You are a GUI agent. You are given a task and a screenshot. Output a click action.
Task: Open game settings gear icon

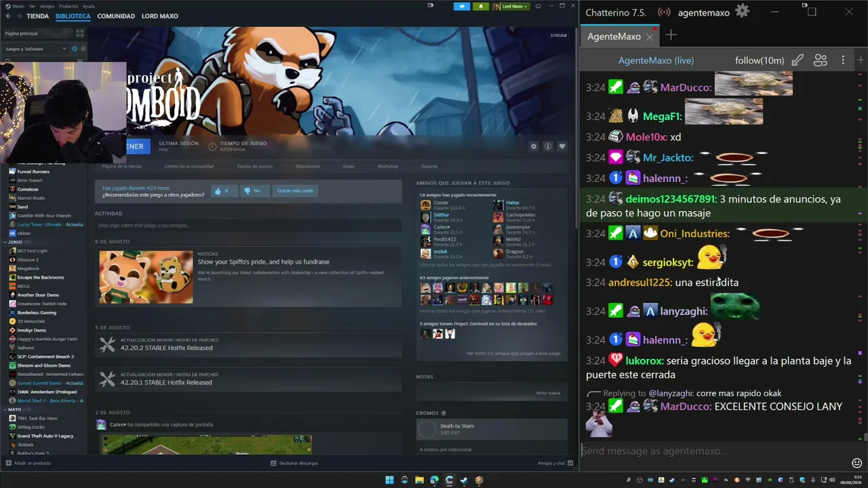[x=534, y=146]
